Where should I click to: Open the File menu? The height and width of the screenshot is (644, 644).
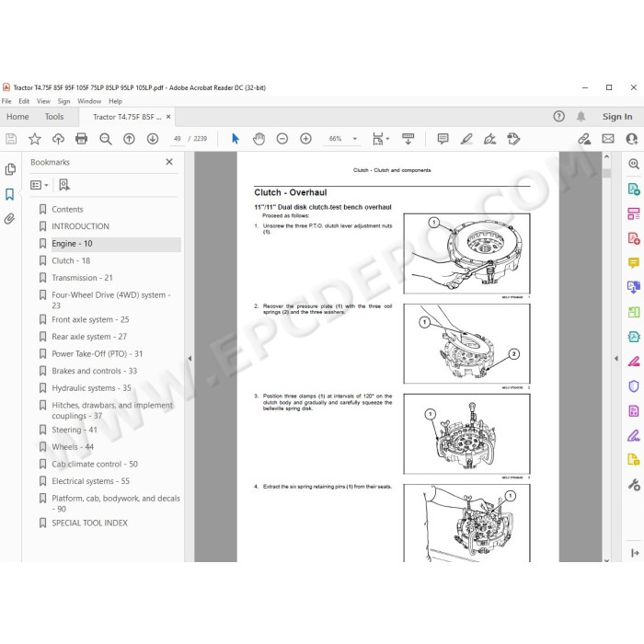tap(6, 101)
